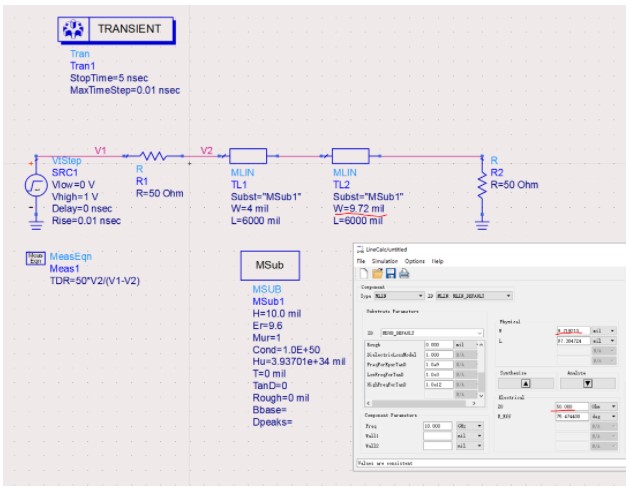Click the New document icon in LineCalc

[x=364, y=274]
